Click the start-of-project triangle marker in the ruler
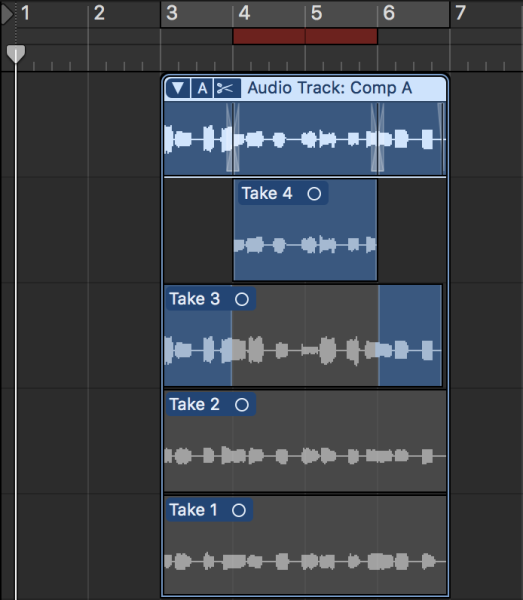523x600 pixels. point(7,15)
